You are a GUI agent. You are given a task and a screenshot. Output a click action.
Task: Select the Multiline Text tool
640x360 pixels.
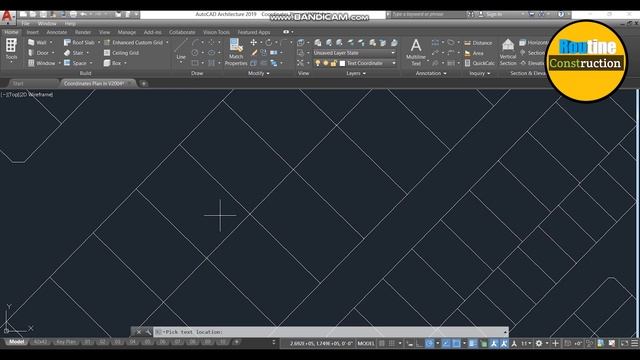(x=416, y=52)
